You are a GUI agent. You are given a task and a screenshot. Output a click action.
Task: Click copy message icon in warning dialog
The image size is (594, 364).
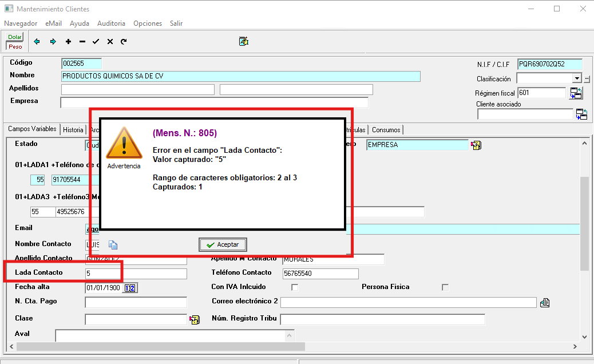click(x=113, y=245)
